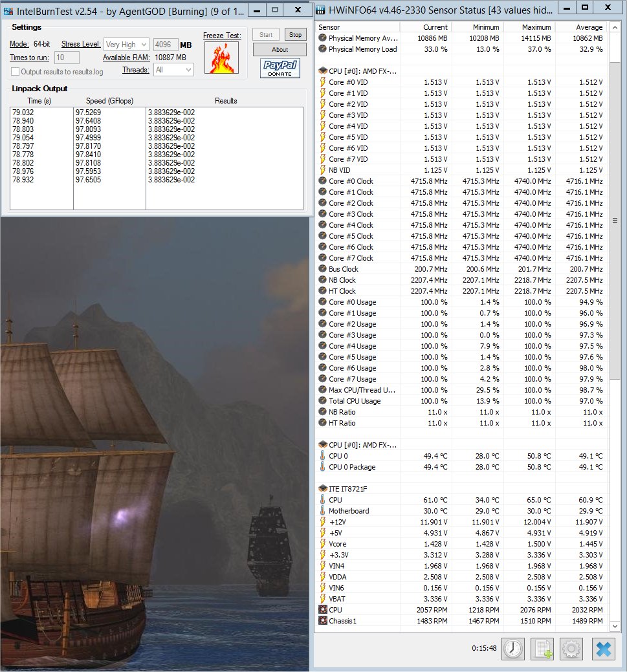Screen dimensions: 627x672
Task: Select the Core #6 Usage row
Action: tap(461, 368)
